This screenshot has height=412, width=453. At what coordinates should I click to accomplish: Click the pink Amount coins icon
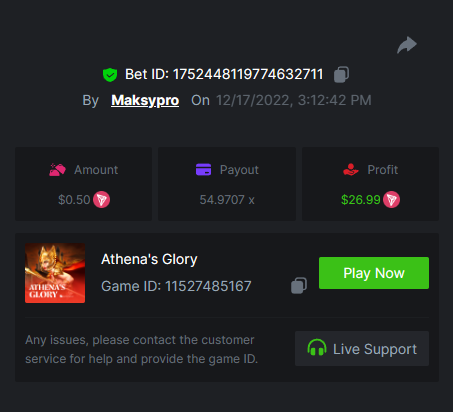pos(57,170)
